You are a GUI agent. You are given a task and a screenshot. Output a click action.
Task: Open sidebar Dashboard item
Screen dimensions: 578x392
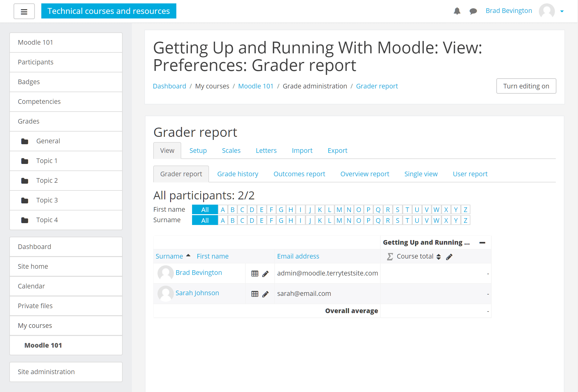66,247
